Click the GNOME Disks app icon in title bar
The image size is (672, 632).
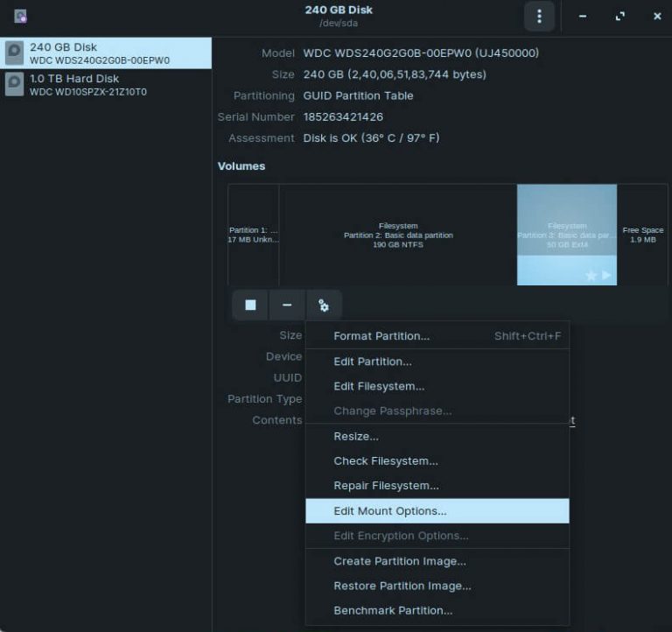(20, 16)
